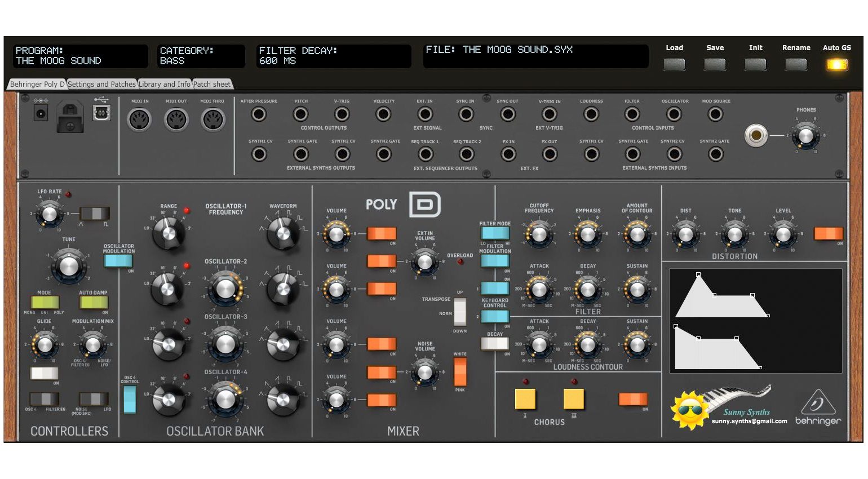Click the Cutoff Frequency knob

click(539, 234)
